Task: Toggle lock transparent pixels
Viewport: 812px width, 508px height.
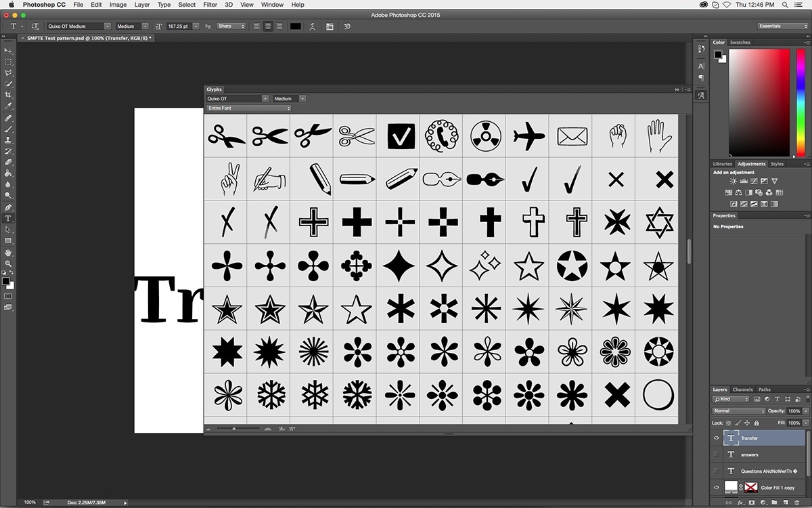Action: point(729,423)
